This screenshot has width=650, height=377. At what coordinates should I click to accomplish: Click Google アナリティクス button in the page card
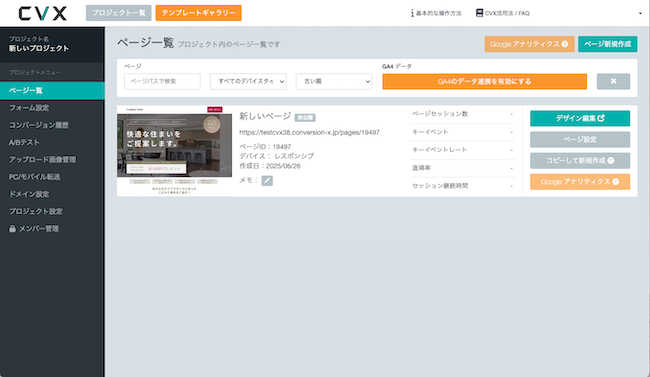tap(580, 182)
